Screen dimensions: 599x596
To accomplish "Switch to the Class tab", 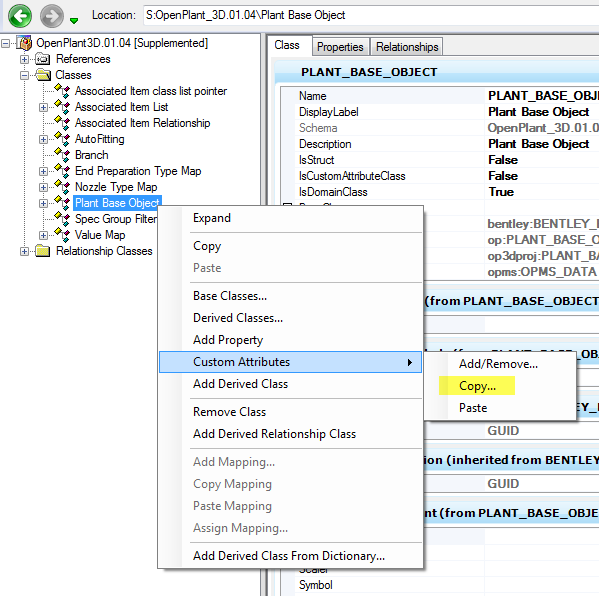I will tap(287, 45).
